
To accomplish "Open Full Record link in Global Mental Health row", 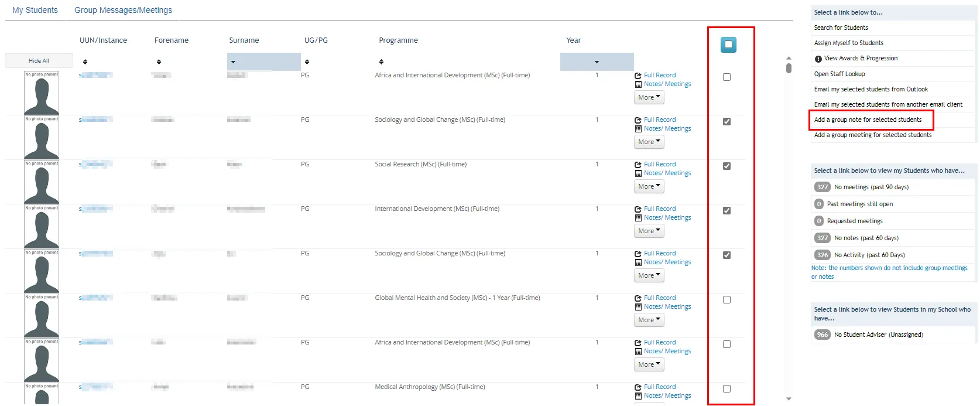I will pyautogui.click(x=660, y=298).
